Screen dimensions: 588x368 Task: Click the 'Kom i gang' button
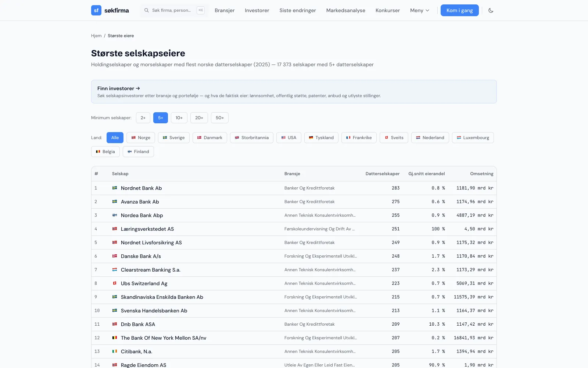(x=460, y=10)
